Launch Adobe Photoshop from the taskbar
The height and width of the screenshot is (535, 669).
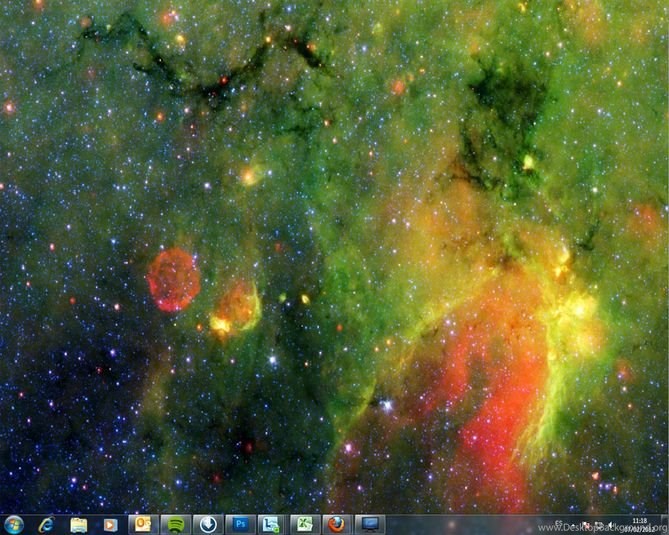tap(240, 524)
